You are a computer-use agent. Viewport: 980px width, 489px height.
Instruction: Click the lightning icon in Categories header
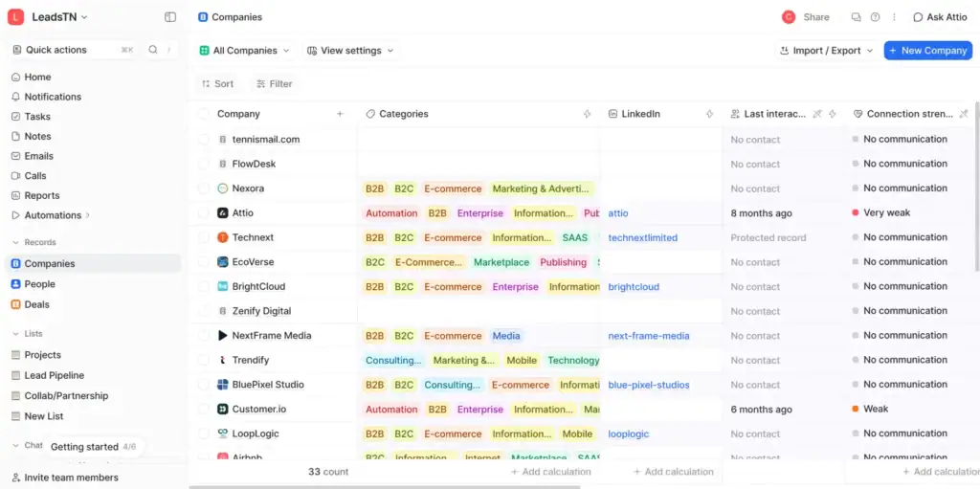(587, 114)
